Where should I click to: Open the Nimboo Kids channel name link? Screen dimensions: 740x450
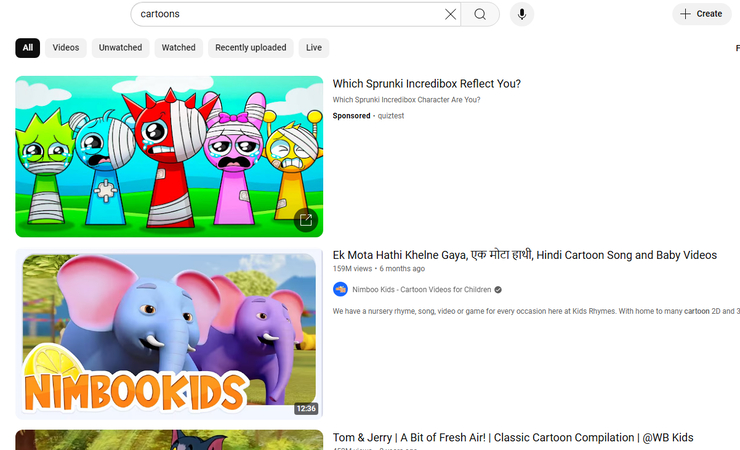point(421,290)
